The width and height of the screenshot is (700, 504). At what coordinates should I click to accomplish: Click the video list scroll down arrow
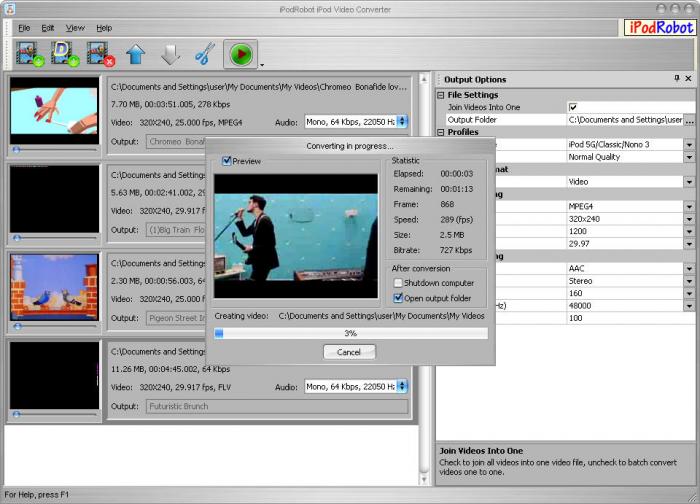424,479
